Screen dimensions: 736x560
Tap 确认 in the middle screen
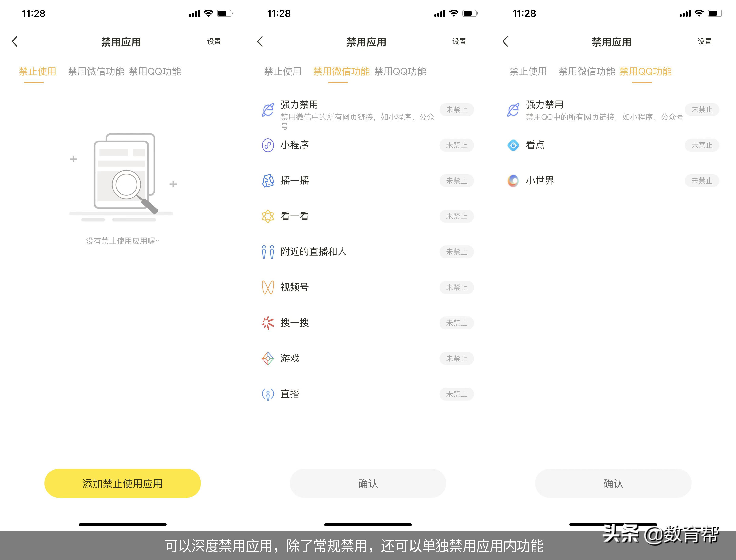pos(368,483)
